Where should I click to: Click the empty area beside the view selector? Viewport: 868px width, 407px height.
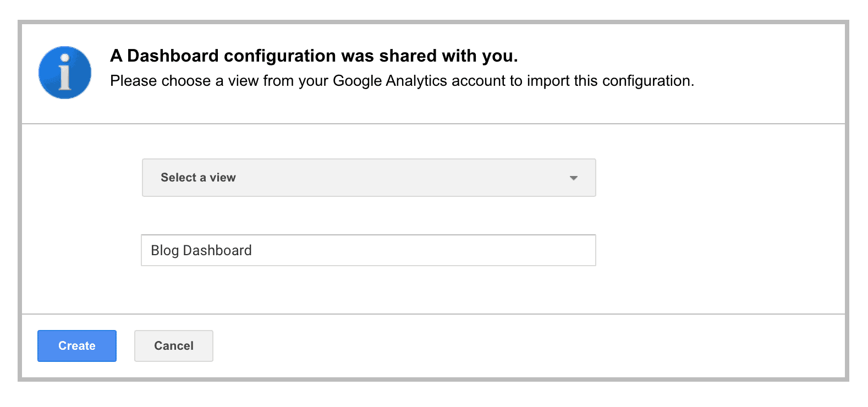[x=715, y=177]
